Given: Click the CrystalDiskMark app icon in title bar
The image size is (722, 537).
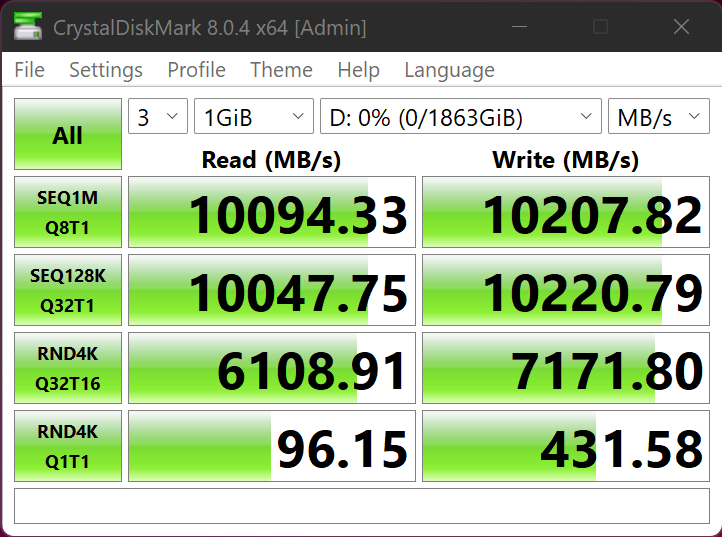Looking at the screenshot, I should 28,26.
